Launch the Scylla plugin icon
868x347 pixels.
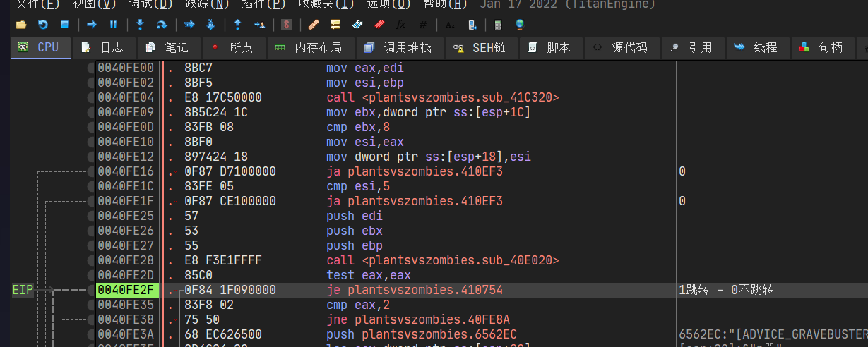point(286,25)
